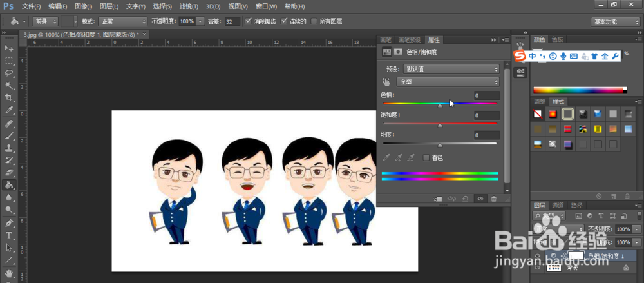Open the Properties panel flyout menu

(505, 40)
